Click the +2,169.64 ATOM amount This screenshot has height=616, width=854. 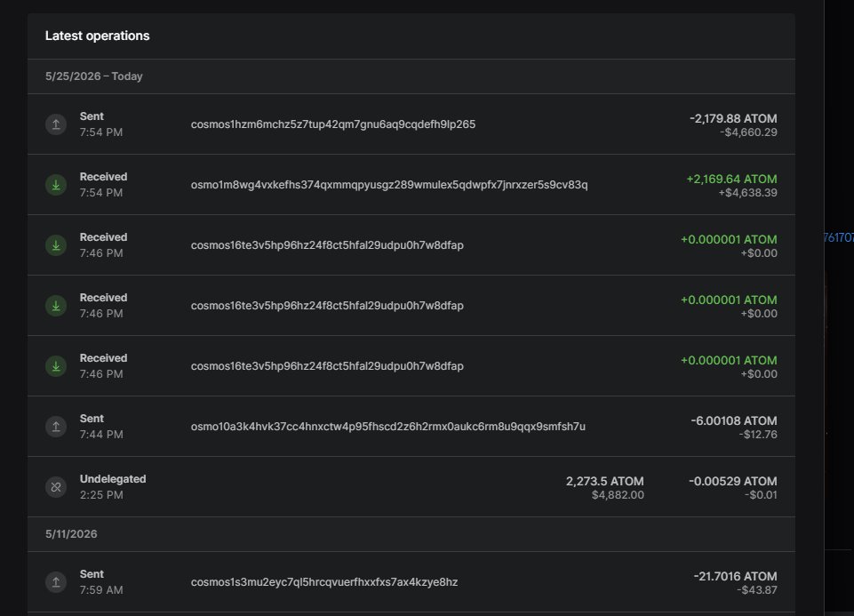731,179
